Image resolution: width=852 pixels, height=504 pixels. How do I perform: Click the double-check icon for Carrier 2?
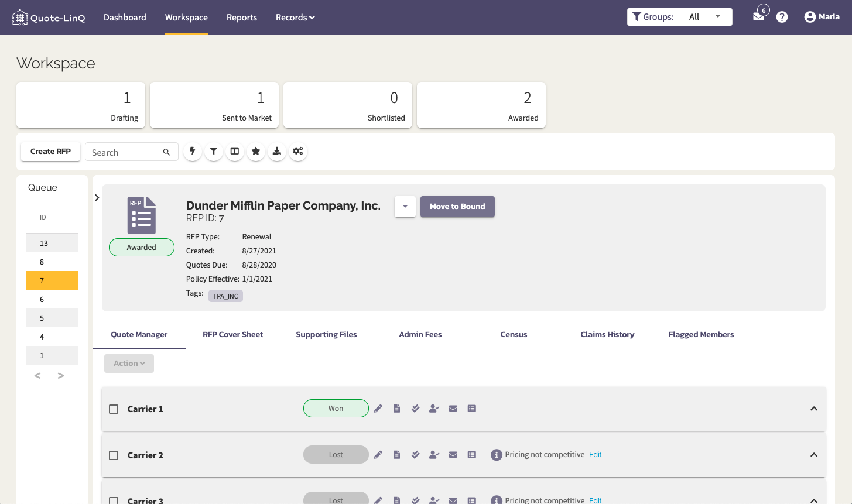(x=416, y=455)
